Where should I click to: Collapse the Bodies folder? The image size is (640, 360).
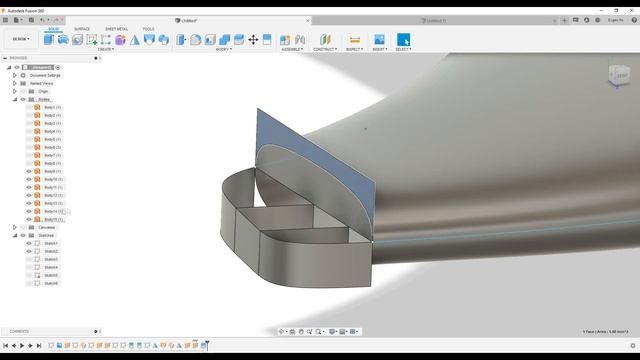pos(15,99)
